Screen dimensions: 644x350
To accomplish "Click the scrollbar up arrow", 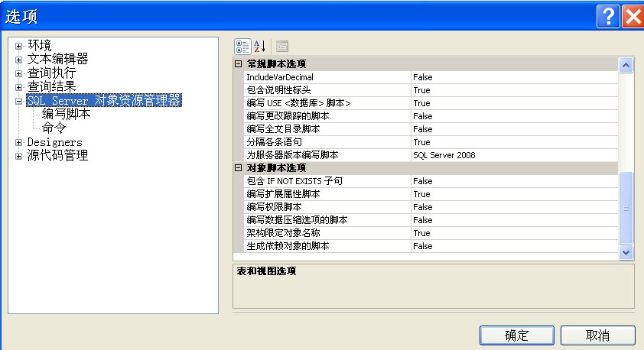I will (626, 66).
